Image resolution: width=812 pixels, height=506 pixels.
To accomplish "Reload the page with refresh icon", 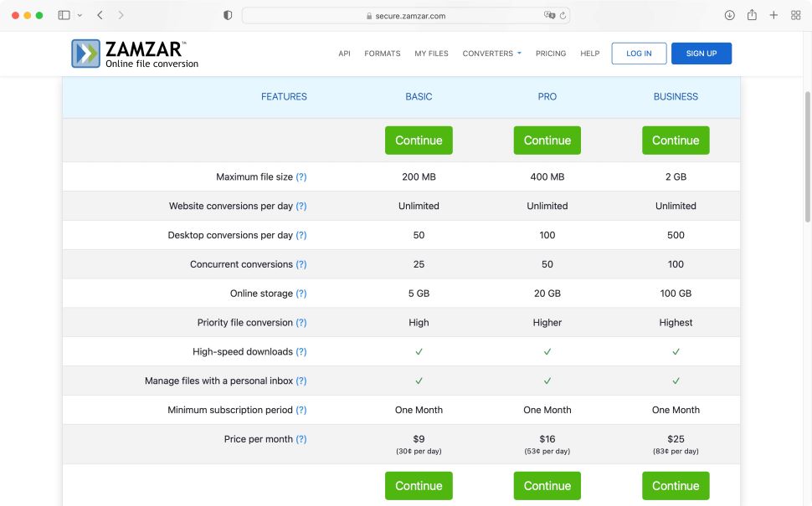I will 563,16.
